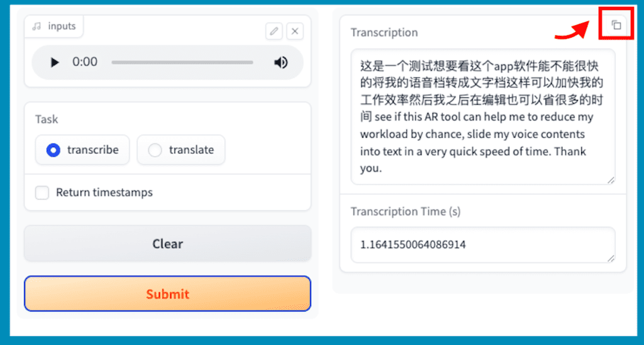Click the pencil edit audio icon
Image resolution: width=644 pixels, height=345 pixels.
(x=274, y=31)
